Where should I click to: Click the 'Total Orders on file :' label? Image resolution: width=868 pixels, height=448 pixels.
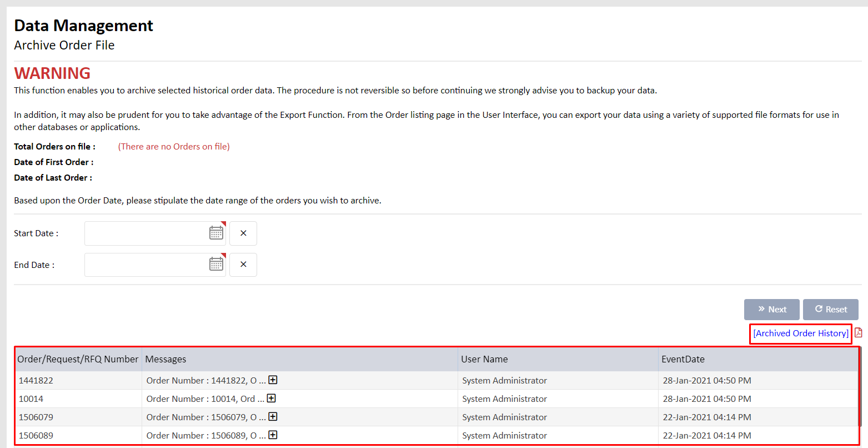point(54,147)
